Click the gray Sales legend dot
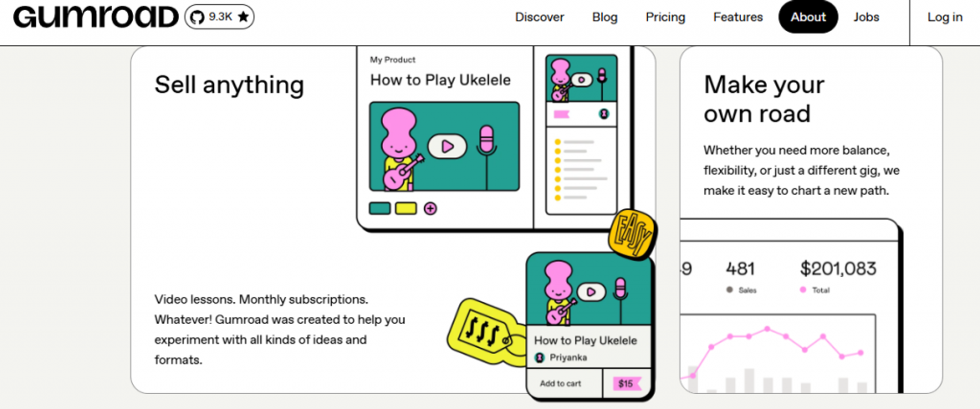The image size is (980, 409). tap(729, 290)
